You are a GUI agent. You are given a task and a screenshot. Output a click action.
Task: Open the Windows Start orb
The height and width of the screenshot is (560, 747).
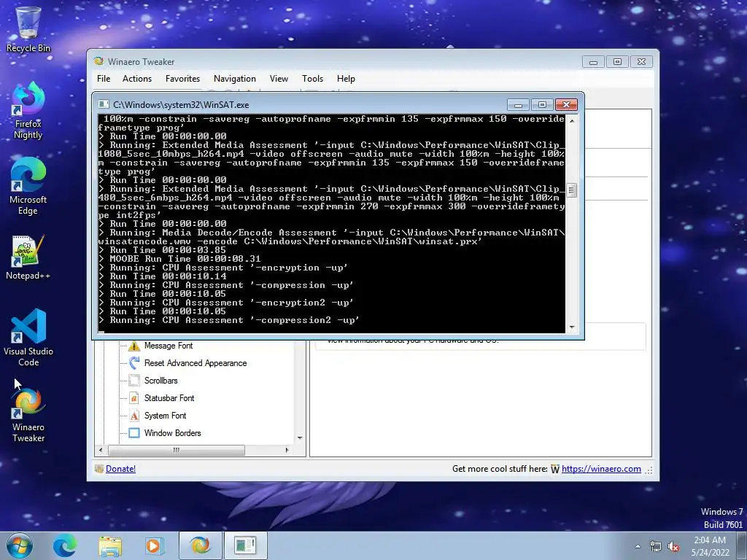20,545
